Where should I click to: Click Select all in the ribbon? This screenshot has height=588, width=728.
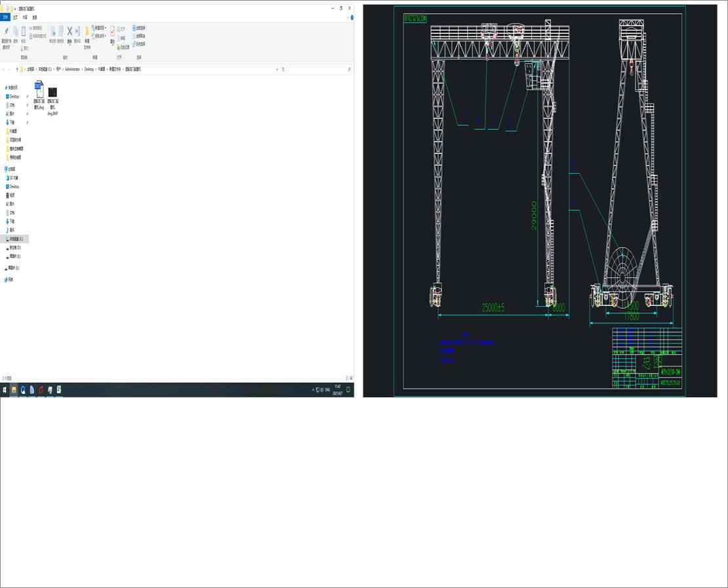coord(139,28)
